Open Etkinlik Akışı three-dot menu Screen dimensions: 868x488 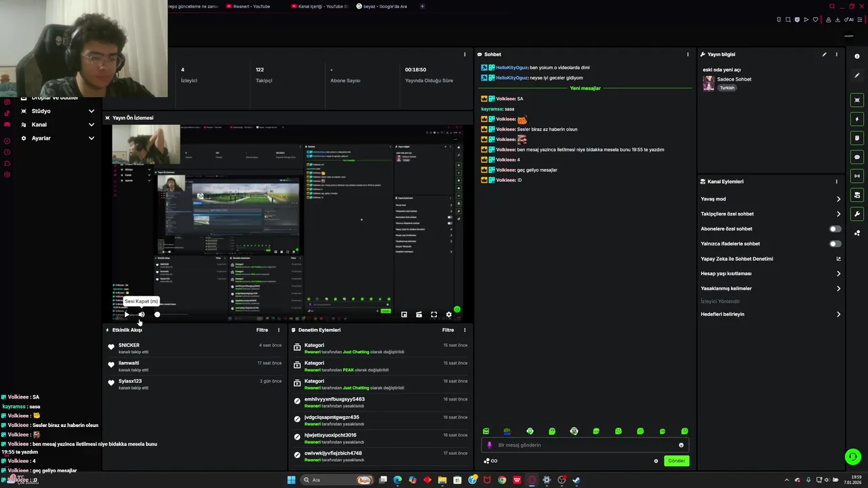point(279,330)
